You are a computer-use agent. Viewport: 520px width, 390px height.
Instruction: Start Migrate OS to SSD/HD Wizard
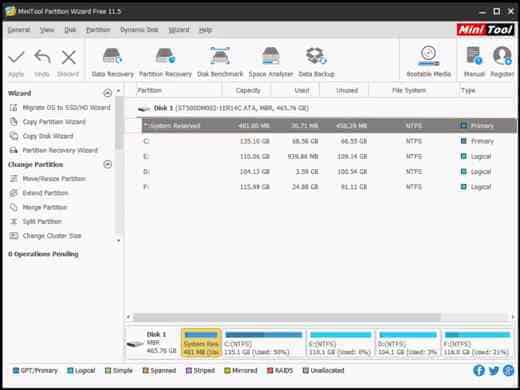coord(60,108)
